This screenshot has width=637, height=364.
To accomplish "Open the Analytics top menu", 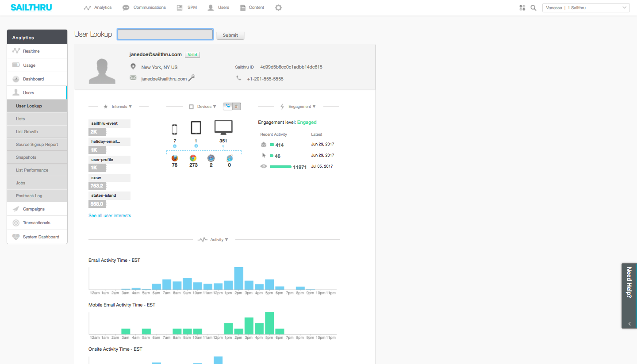I will [98, 8].
